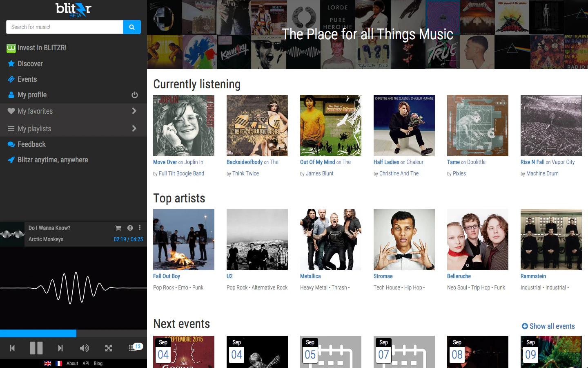
Task: Switch language to English flag
Action: [48, 364]
